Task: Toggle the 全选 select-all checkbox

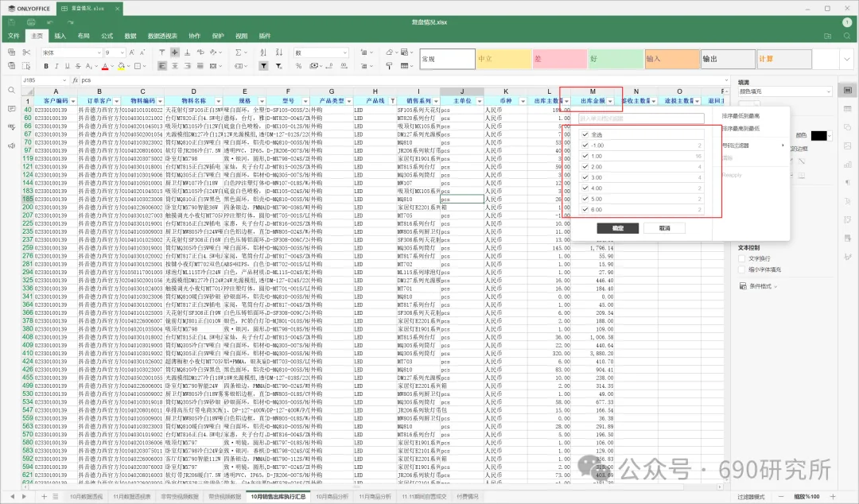Action: pos(585,134)
